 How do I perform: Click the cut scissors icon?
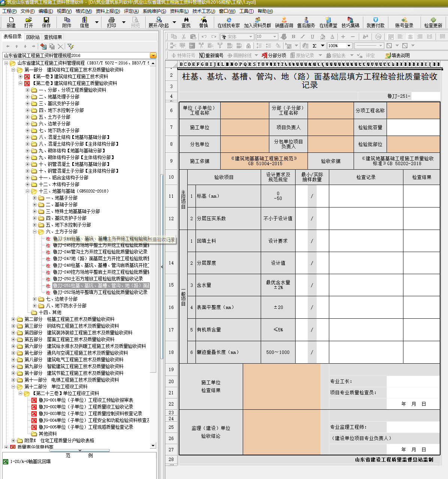pyautogui.click(x=184, y=36)
